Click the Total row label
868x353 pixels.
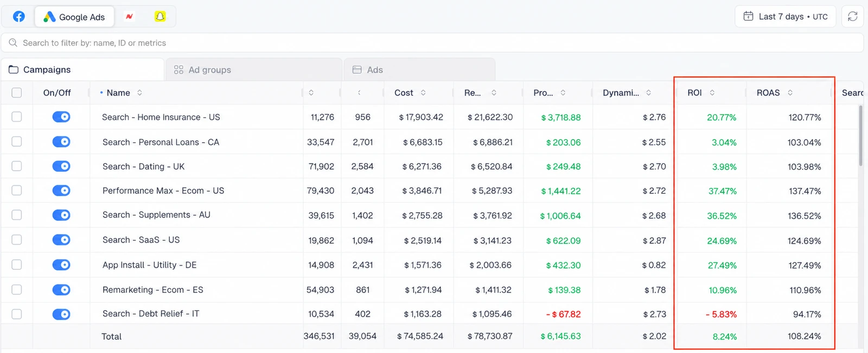click(x=112, y=337)
